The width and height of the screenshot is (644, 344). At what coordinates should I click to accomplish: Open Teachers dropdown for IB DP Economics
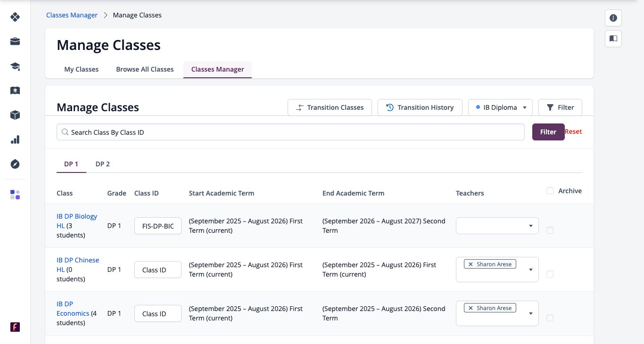tap(497, 313)
